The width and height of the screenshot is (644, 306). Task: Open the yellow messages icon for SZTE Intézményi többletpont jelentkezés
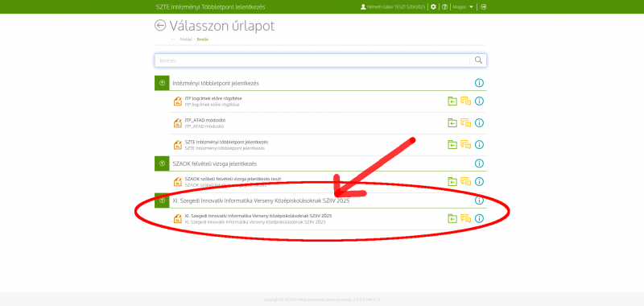pos(465,145)
